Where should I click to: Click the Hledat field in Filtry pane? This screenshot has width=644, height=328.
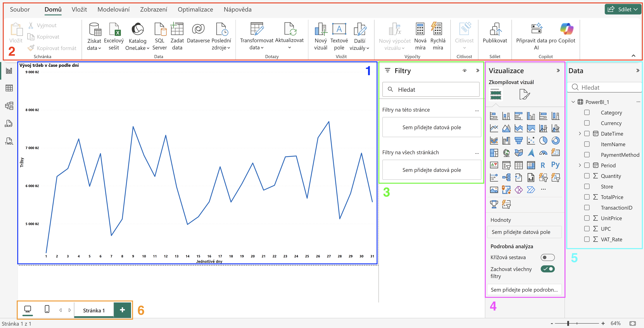431,89
